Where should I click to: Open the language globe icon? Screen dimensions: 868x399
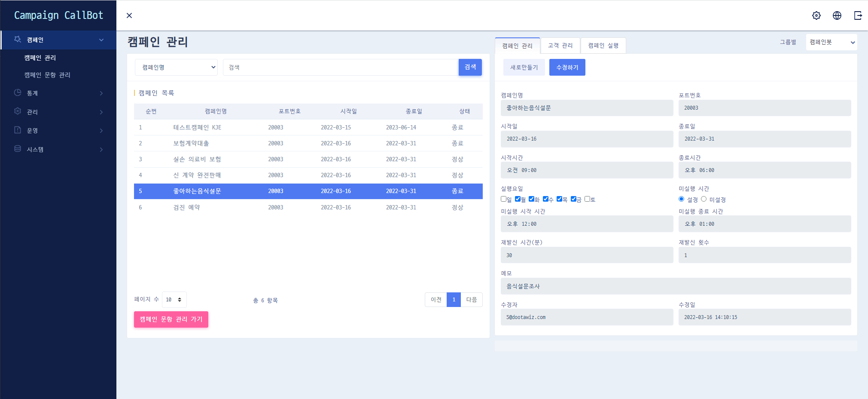tap(837, 15)
